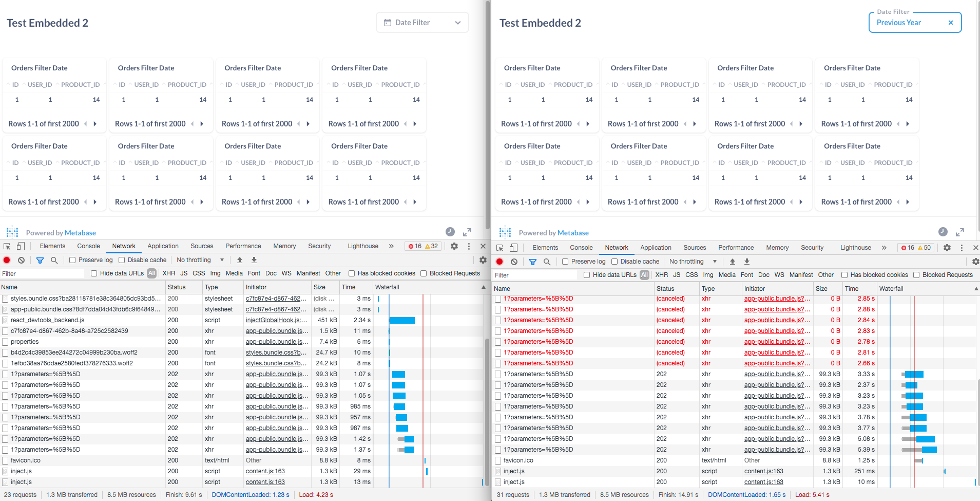Enable Preserve log
Image resolution: width=980 pixels, height=501 pixels.
pyautogui.click(x=72, y=260)
